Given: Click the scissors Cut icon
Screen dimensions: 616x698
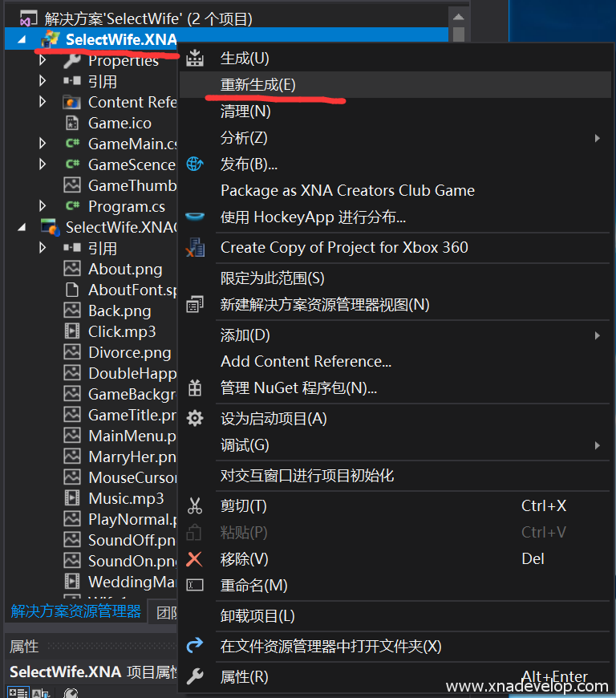Looking at the screenshot, I should [x=195, y=506].
